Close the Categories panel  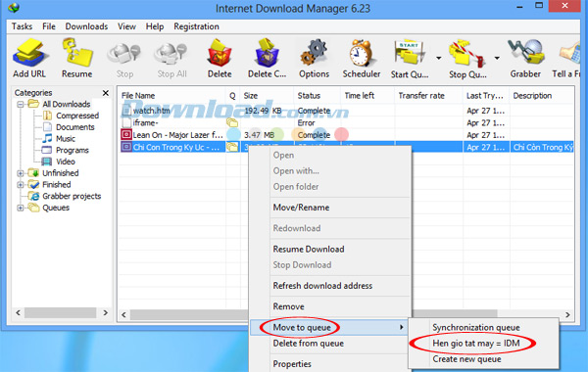click(106, 93)
